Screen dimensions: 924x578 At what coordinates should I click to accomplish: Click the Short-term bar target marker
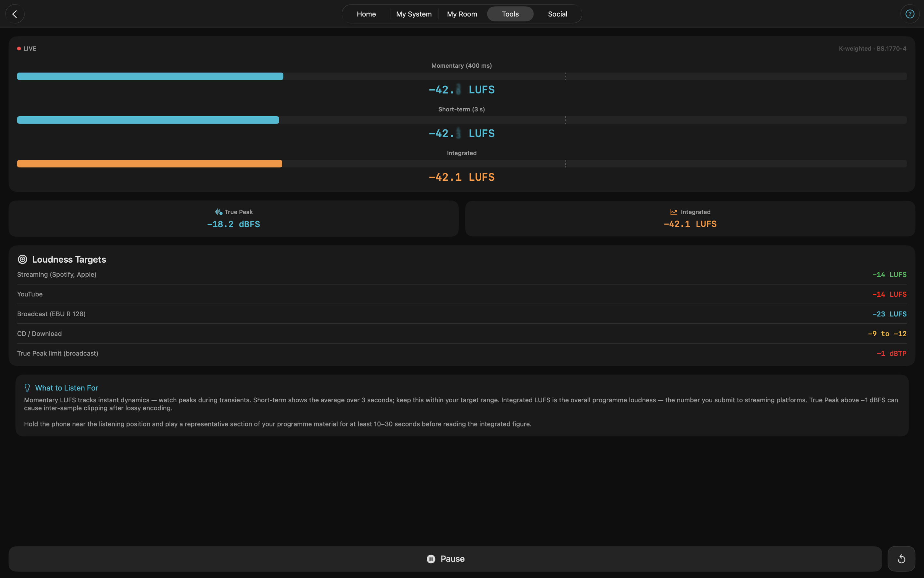click(566, 120)
